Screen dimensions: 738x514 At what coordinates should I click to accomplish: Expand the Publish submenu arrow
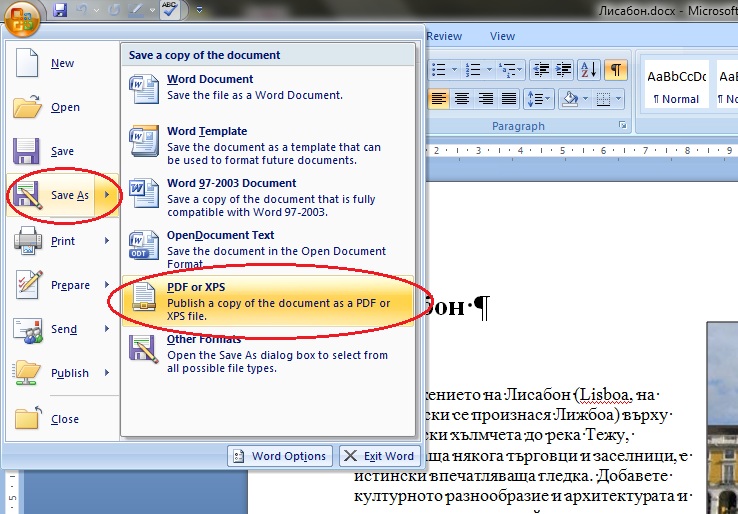point(107,373)
